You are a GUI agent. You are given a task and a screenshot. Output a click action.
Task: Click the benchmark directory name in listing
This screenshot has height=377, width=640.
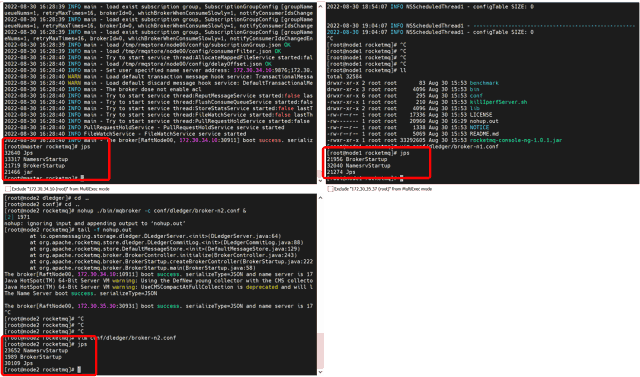484,83
